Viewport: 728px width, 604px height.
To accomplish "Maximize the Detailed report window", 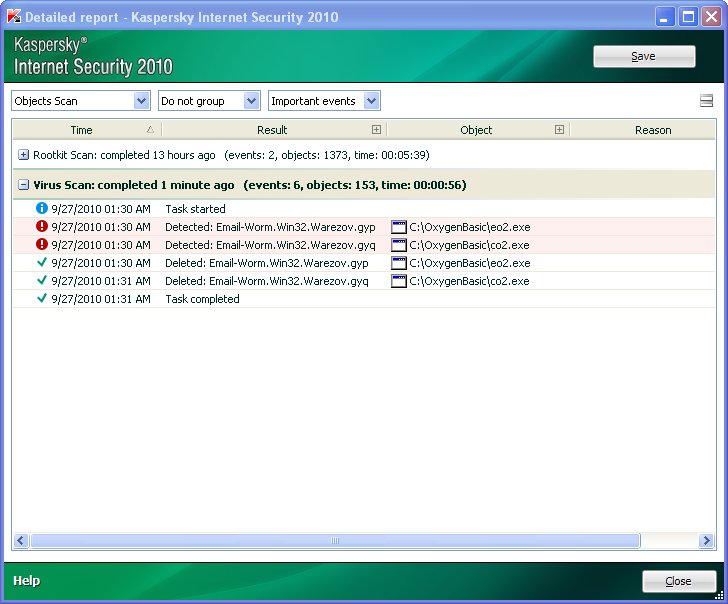I will point(688,17).
